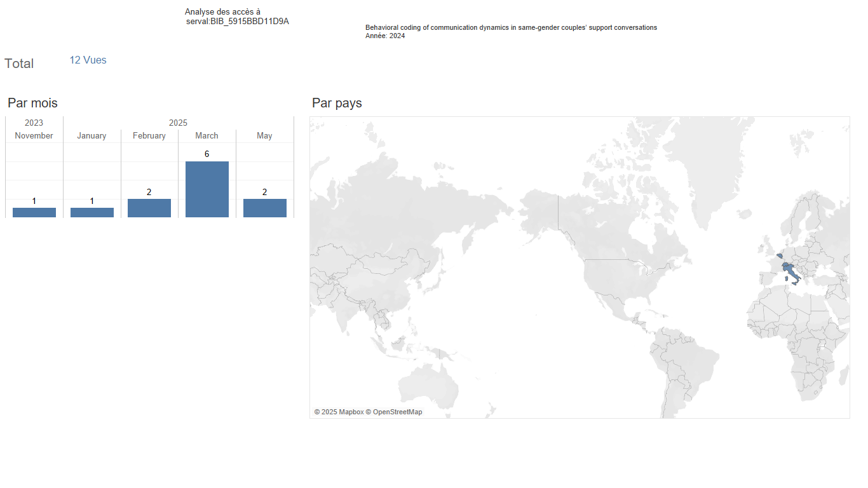Click the 'November' month header
868x488 pixels.
pos(34,136)
